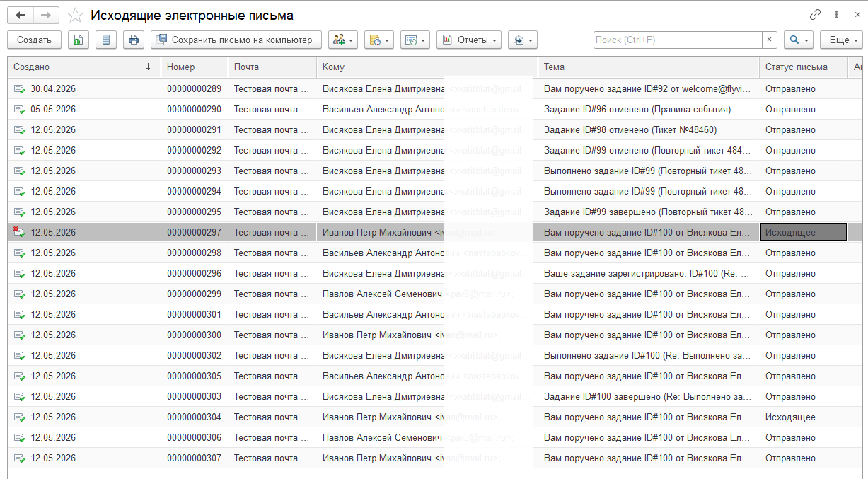Click the mail icon of row 00000000295
Screen dimensions: 868x479
click(19, 212)
